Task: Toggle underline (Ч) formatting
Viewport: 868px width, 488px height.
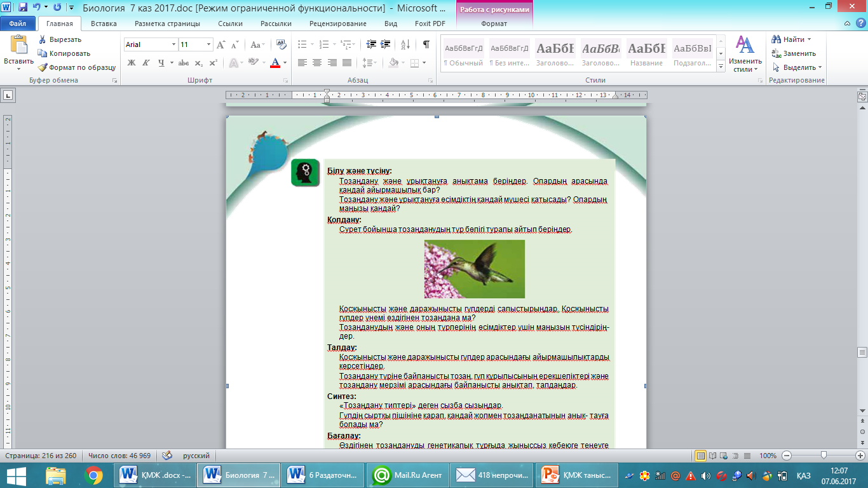Action: pos(161,63)
